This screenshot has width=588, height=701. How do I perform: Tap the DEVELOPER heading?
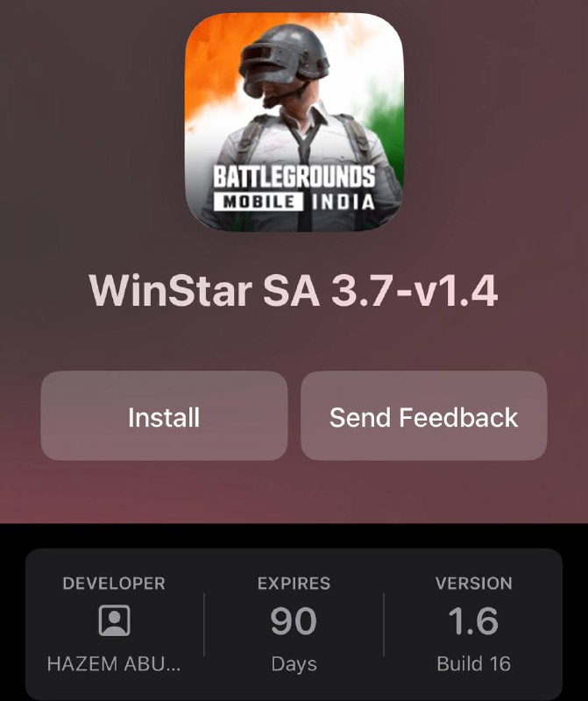(x=114, y=584)
